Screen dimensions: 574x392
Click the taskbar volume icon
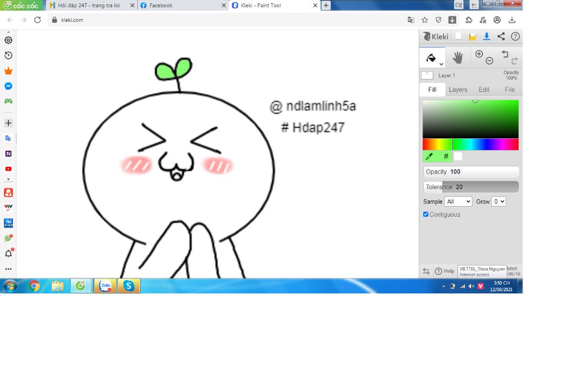click(x=471, y=286)
